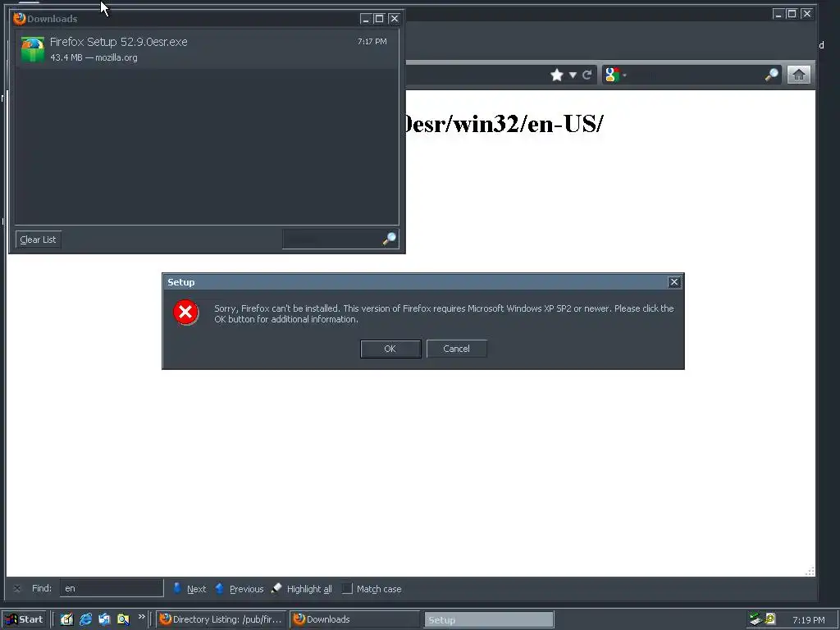Viewport: 840px width, 630px height.
Task: Click the '43.4 MB — mozilla.org' download details
Action: coord(94,57)
